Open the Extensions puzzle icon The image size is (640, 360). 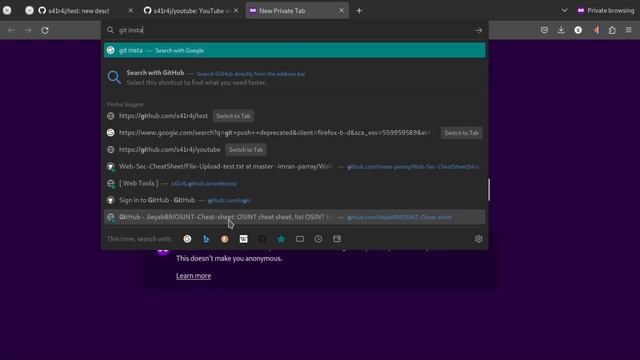[612, 30]
